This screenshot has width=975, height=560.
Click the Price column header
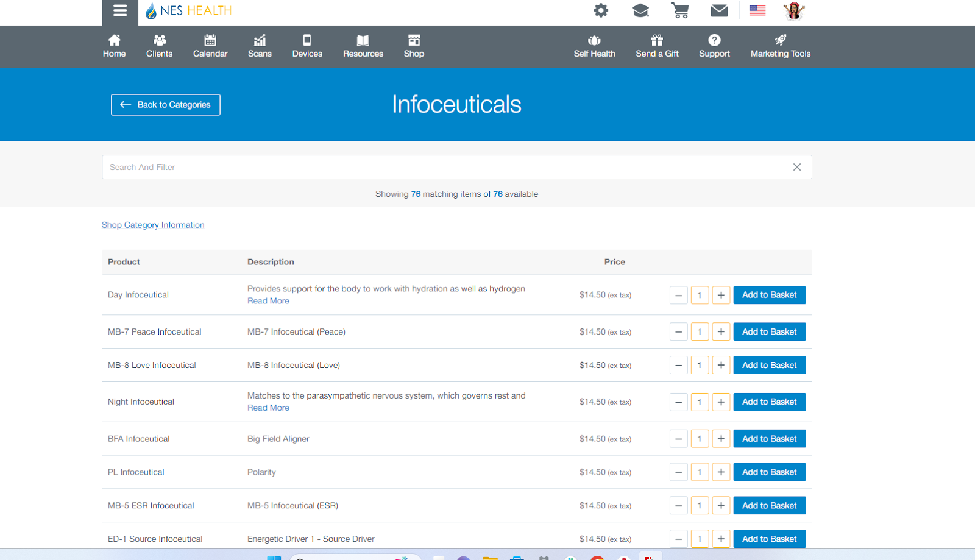(615, 262)
